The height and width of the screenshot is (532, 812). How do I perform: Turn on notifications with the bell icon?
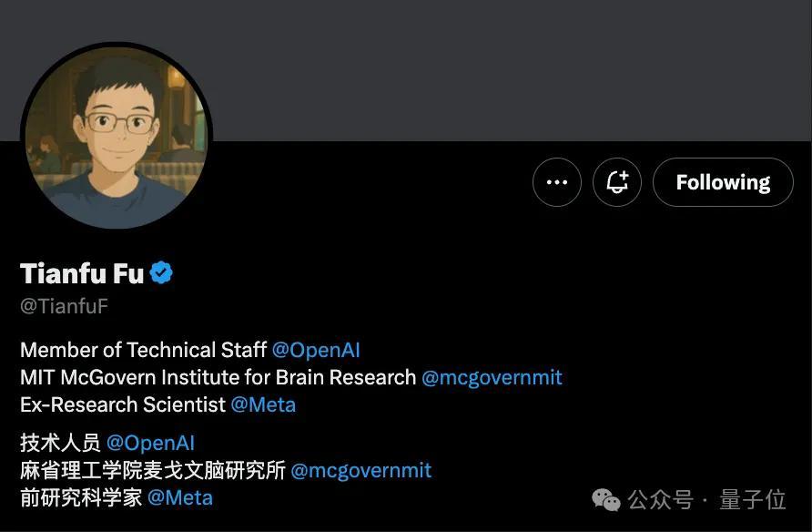point(617,182)
